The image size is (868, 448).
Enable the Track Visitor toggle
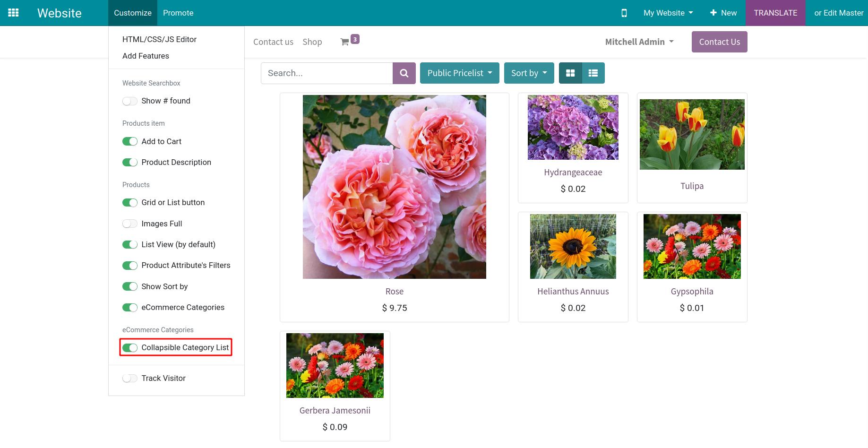[130, 379]
